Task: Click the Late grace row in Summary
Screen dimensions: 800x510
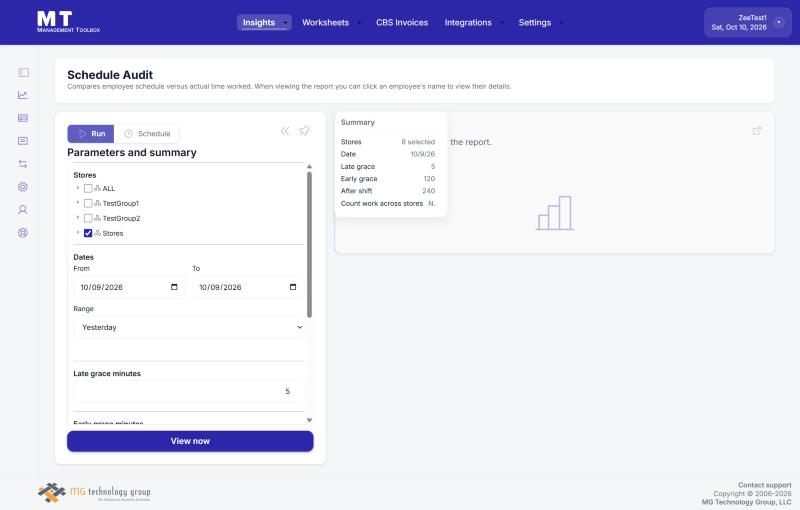Action: [x=388, y=166]
